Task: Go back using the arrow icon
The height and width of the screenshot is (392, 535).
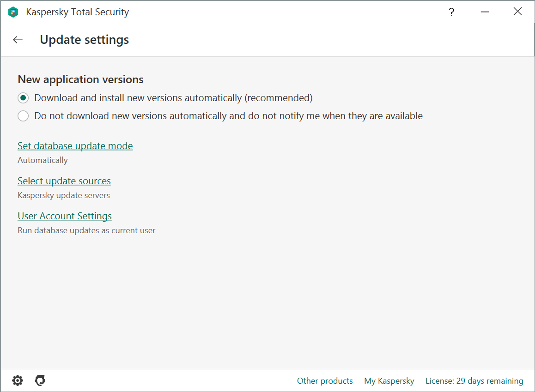Action: (x=18, y=40)
